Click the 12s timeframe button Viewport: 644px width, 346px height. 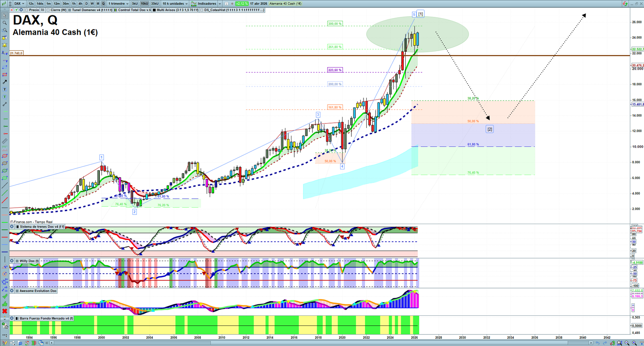(x=31, y=4)
